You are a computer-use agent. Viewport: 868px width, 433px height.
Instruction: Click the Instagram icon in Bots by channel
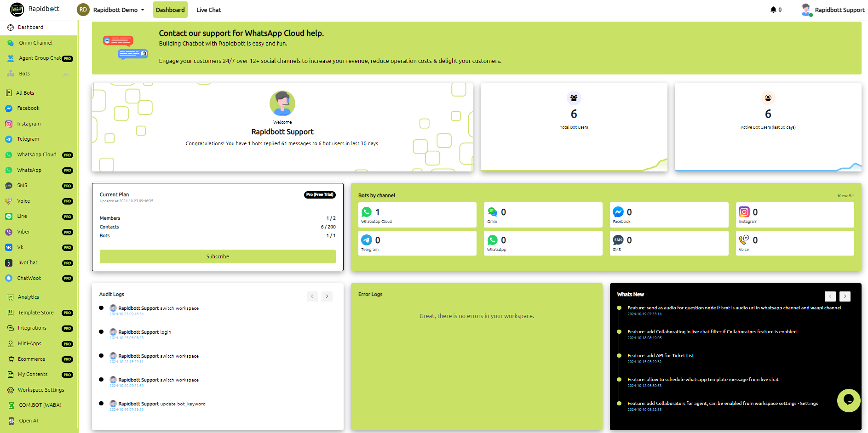pos(744,212)
